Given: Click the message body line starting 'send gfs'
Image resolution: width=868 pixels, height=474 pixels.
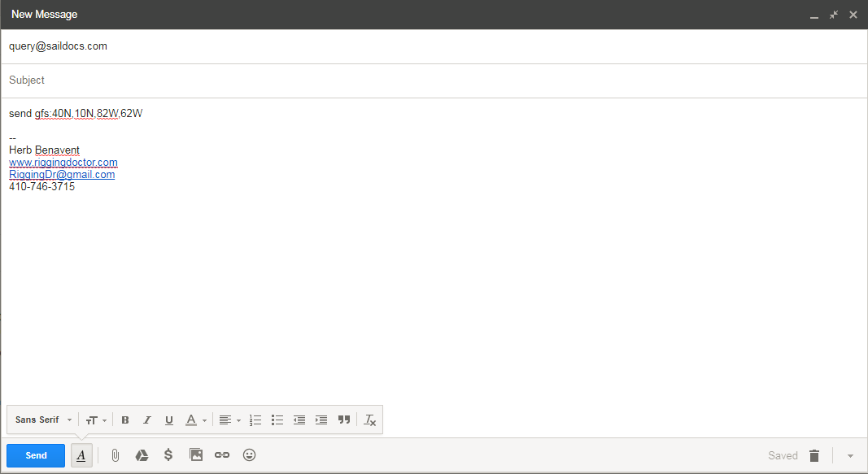Looking at the screenshot, I should tap(76, 113).
